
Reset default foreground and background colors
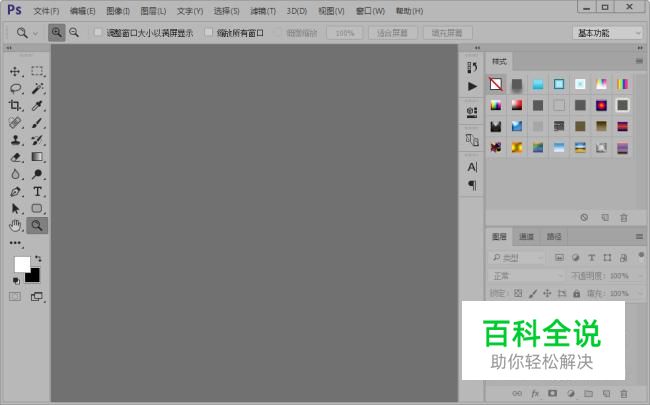click(x=16, y=281)
